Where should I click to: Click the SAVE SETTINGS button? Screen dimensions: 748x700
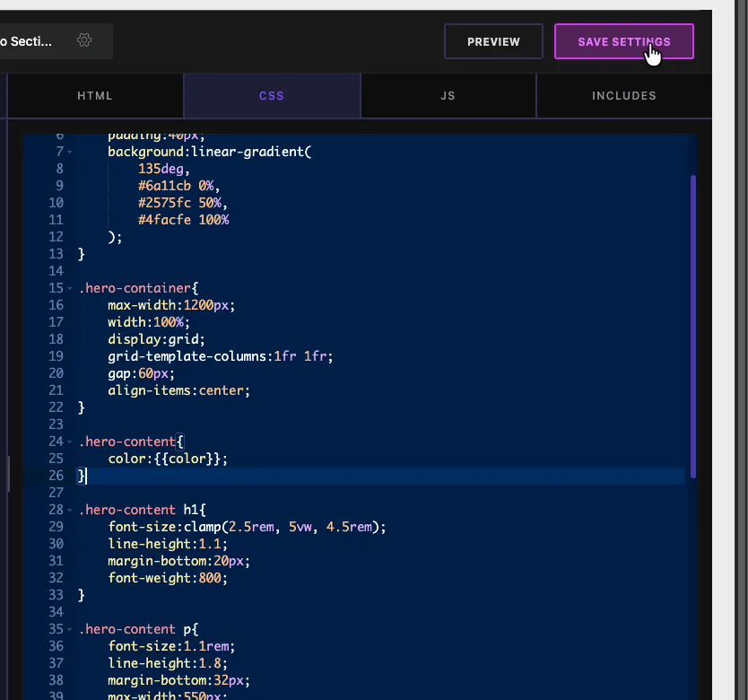point(623,41)
